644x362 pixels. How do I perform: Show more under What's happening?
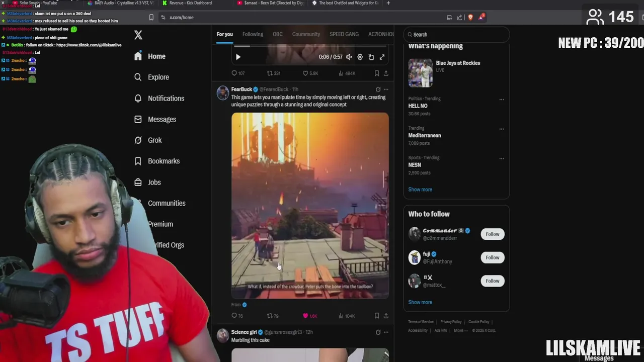[x=420, y=190]
